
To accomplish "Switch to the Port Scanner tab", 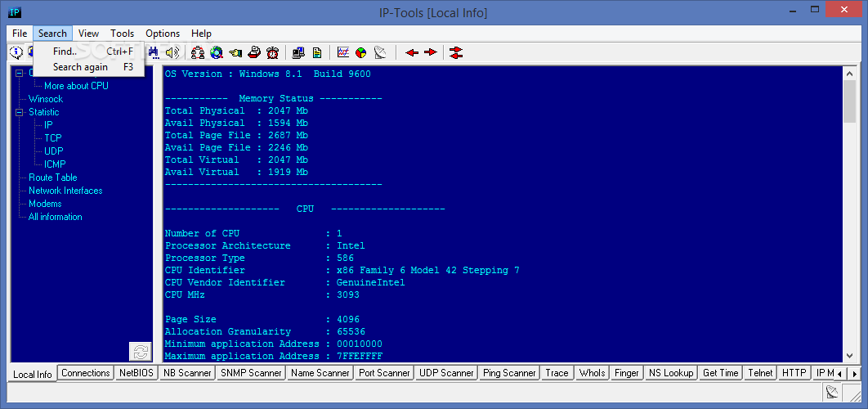I will pos(384,373).
